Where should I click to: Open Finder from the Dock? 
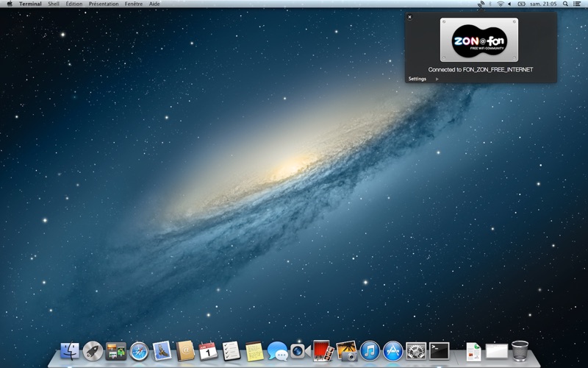click(x=69, y=352)
